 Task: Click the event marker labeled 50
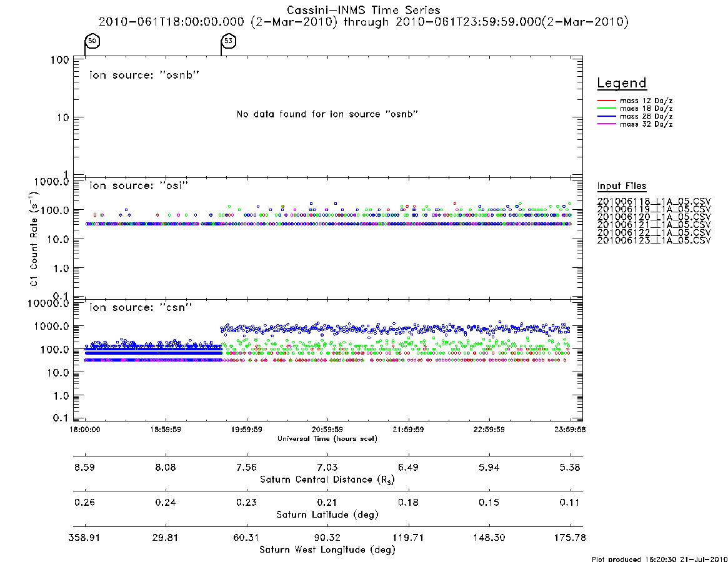pos(92,41)
